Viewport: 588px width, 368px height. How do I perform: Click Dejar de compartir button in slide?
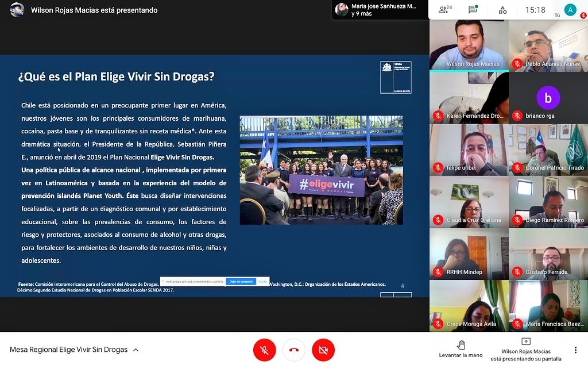pos(241,281)
